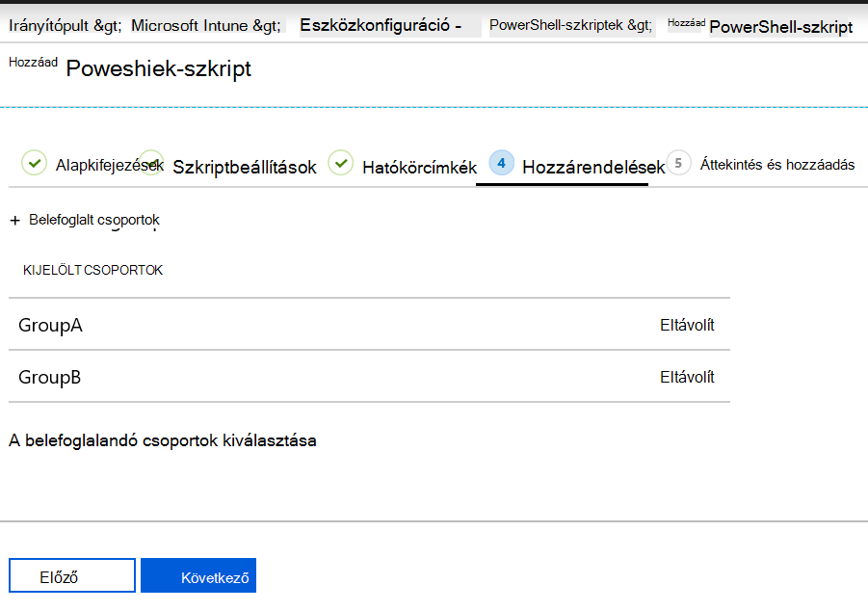Click the blue step 4 circle

coord(500,164)
